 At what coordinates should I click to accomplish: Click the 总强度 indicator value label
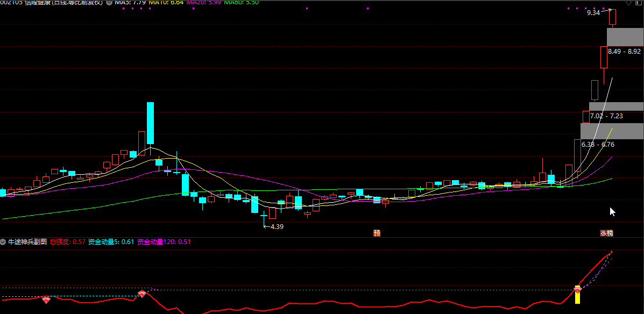[x=68, y=242]
